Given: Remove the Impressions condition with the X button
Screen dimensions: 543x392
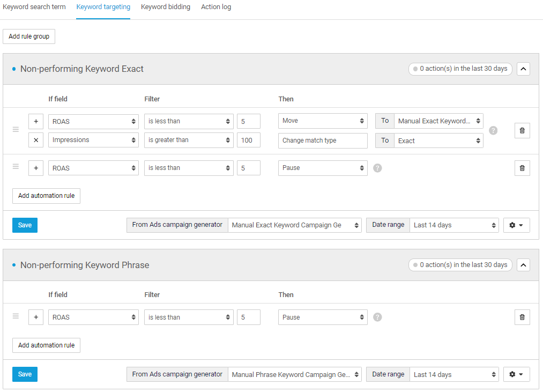Looking at the screenshot, I should pyautogui.click(x=36, y=140).
